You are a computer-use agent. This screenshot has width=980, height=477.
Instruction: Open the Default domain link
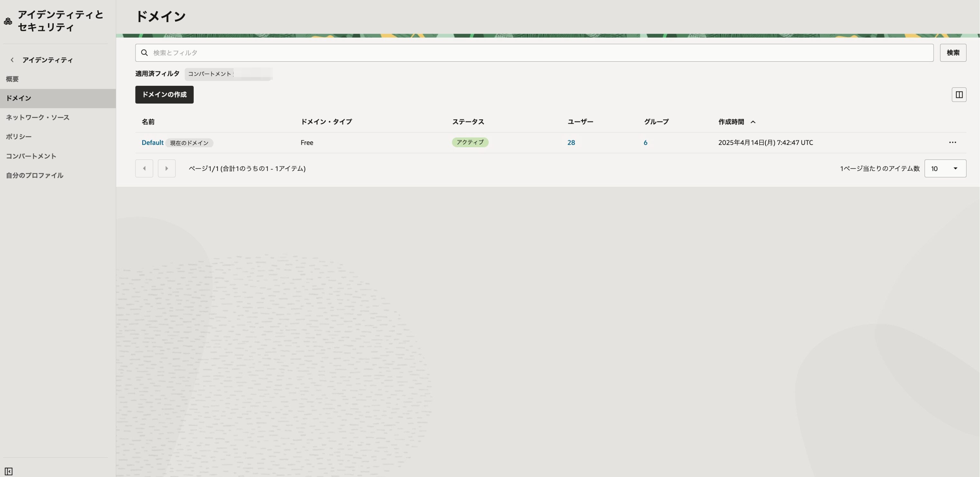click(152, 142)
